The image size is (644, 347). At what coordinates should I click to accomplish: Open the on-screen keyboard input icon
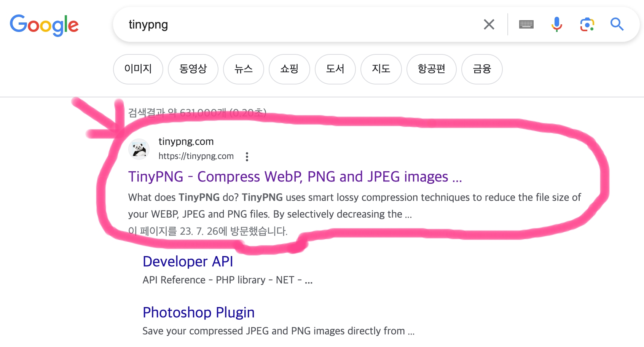click(526, 24)
